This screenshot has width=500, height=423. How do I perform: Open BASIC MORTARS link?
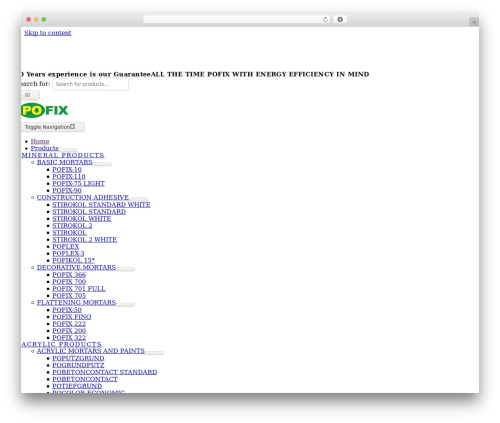pos(65,162)
